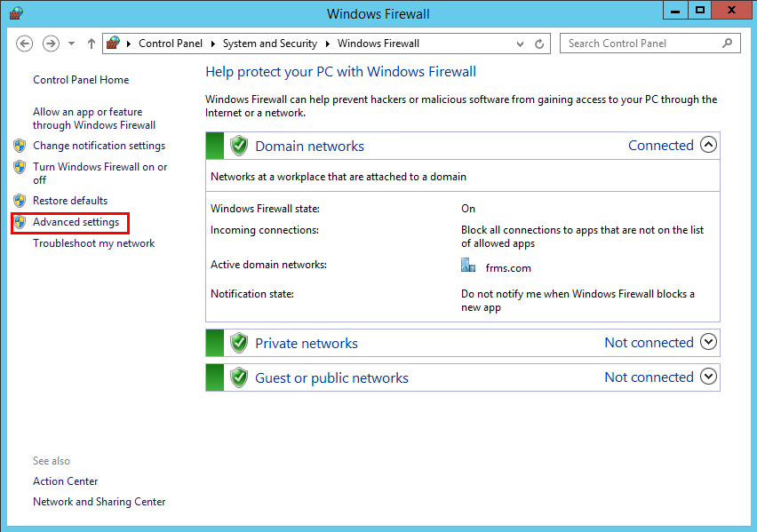
Task: Open Turn Windows Firewall on or off
Action: pos(100,167)
